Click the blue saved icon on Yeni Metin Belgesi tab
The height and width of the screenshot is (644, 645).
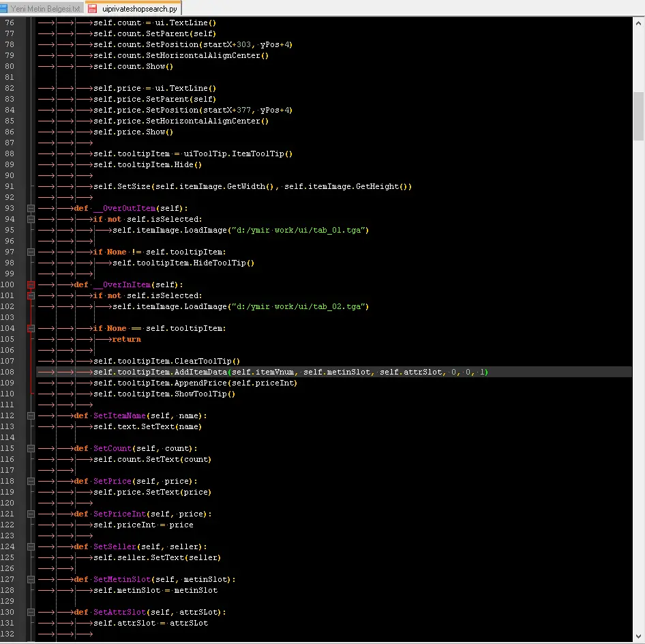pos(5,9)
